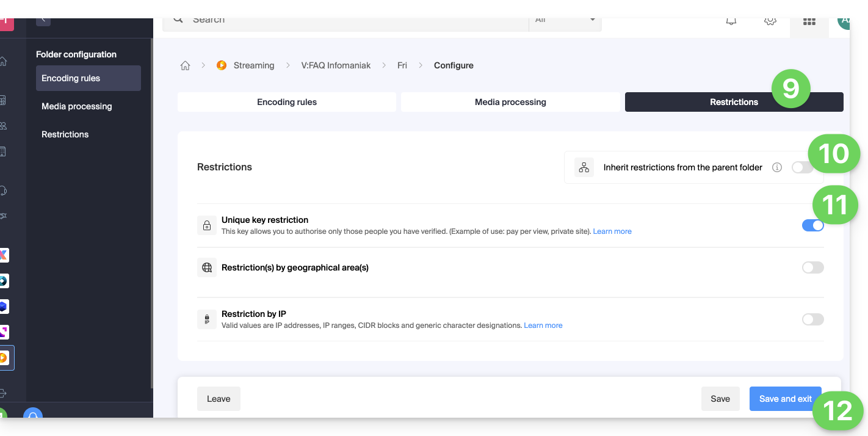Switch to the Media processing tab
868x436 pixels.
coord(510,102)
